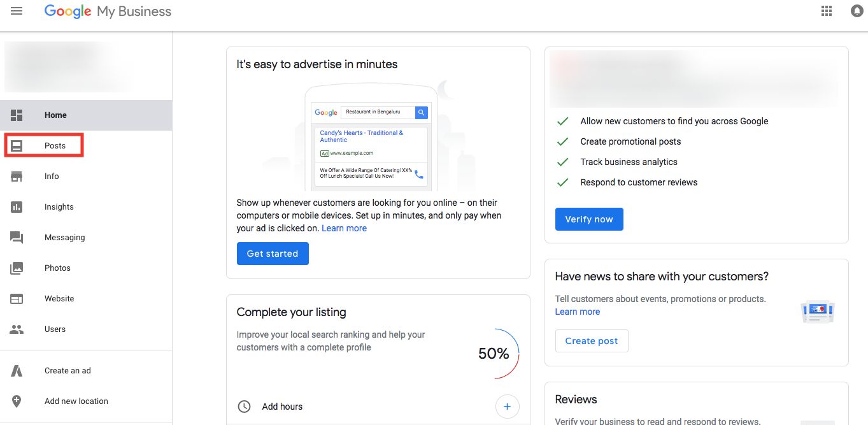Viewport: 868px width, 425px height.
Task: Click the Insights bar chart icon
Action: point(17,207)
